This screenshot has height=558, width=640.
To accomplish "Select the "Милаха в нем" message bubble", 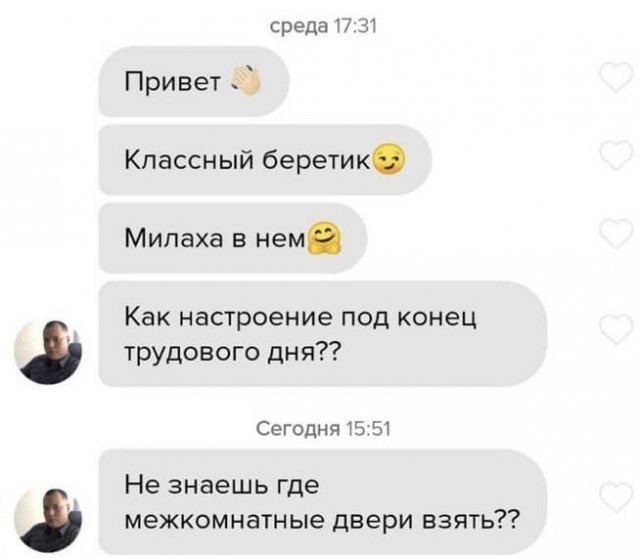I will 233,238.
